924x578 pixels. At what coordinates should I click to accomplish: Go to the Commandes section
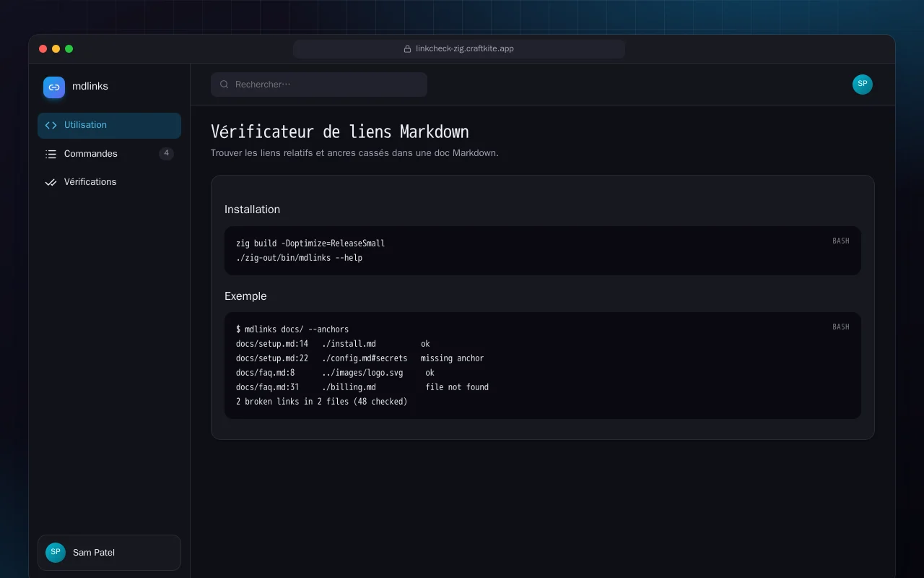coord(109,154)
